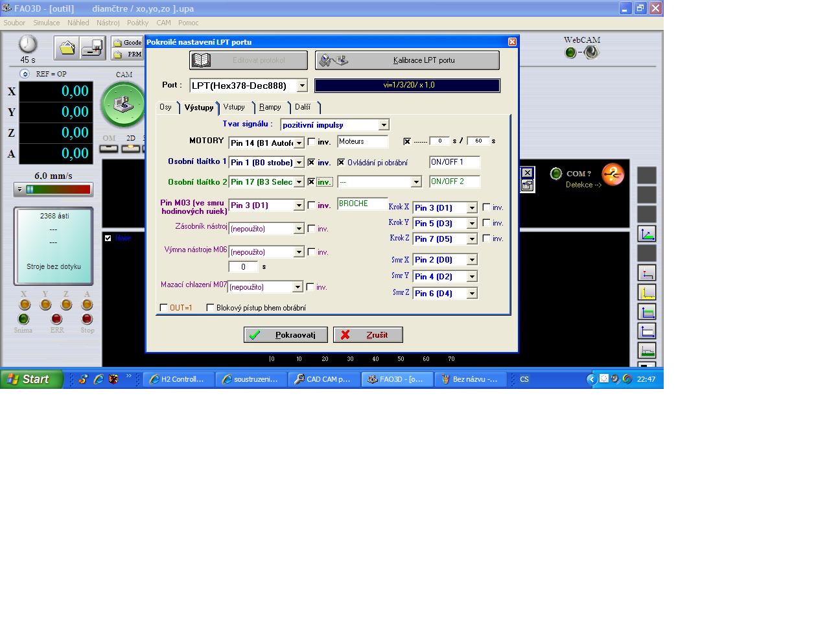Click the clock timer icon showing 45 s
Screen dimensions: 840x630
click(x=28, y=45)
